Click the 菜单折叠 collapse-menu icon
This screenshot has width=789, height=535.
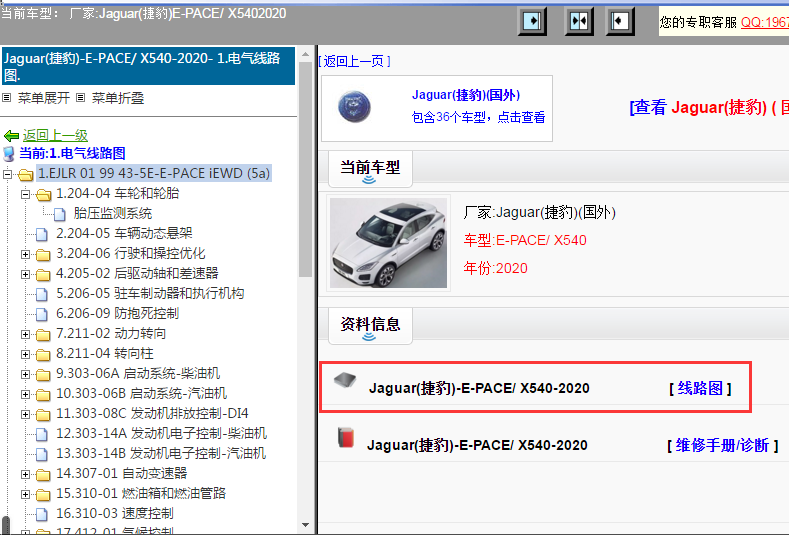tap(81, 98)
